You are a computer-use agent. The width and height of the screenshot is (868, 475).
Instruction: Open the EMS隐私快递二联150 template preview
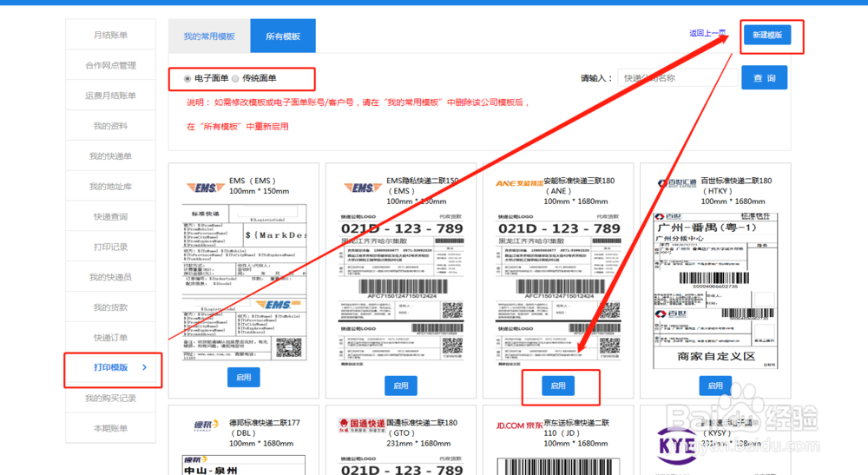point(401,289)
